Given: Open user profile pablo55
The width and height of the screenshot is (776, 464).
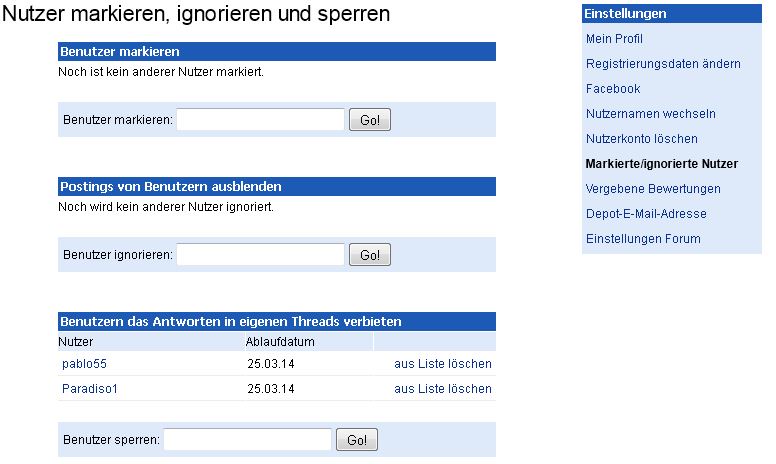Looking at the screenshot, I should [84, 364].
